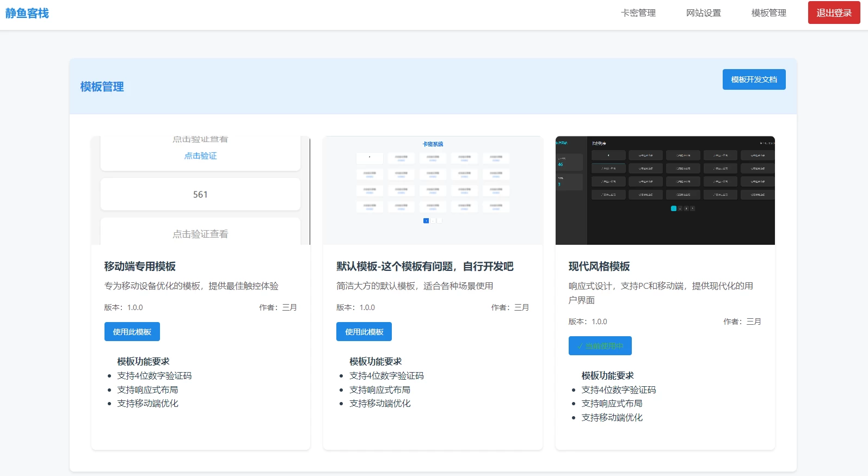Click the 默认模板 light preview thumbnail
The height and width of the screenshot is (476, 868).
click(433, 190)
